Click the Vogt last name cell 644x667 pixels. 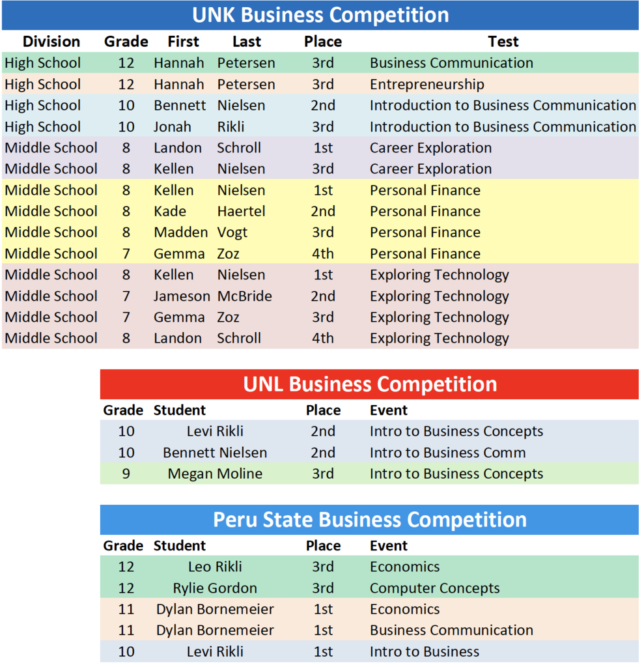click(232, 233)
